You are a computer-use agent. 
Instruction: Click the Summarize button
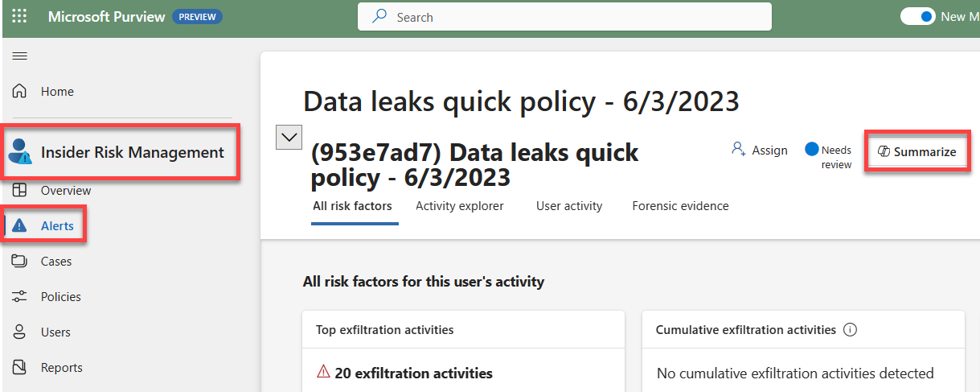(x=917, y=151)
